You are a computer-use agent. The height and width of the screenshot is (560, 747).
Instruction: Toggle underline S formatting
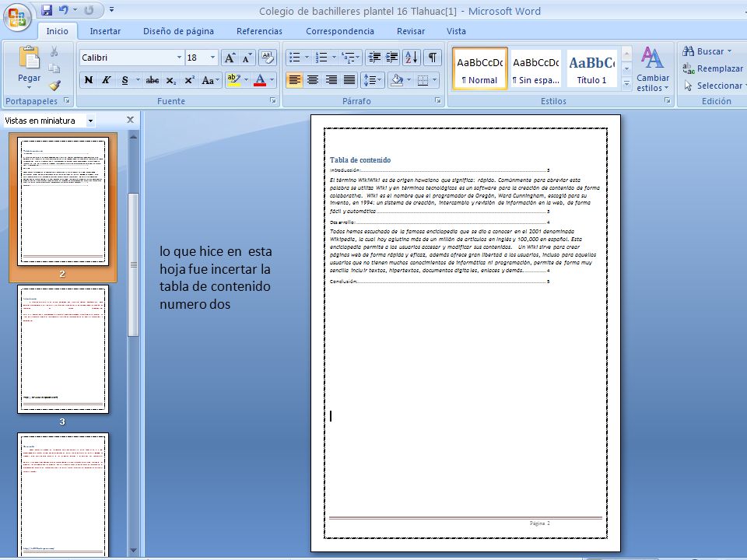(124, 80)
